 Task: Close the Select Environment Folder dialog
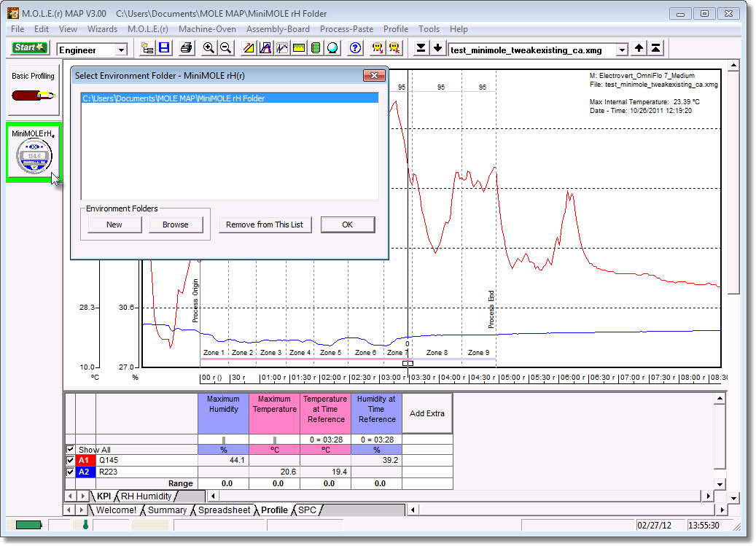coord(374,76)
